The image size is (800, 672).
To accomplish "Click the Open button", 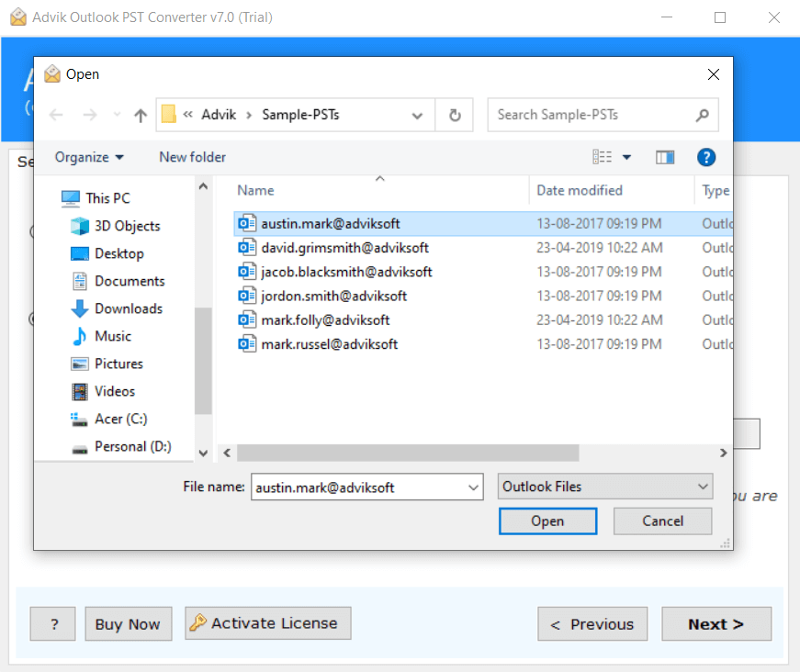I will pos(547,521).
